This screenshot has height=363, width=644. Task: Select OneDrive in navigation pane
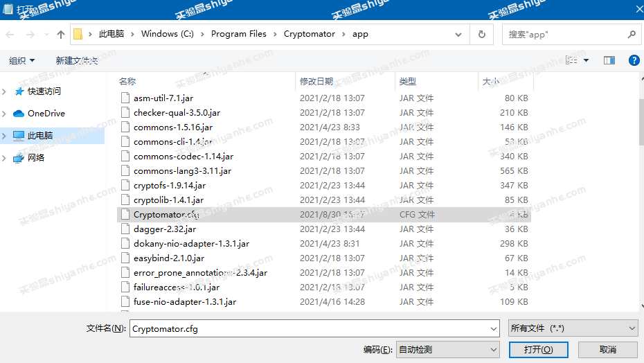[x=46, y=114]
